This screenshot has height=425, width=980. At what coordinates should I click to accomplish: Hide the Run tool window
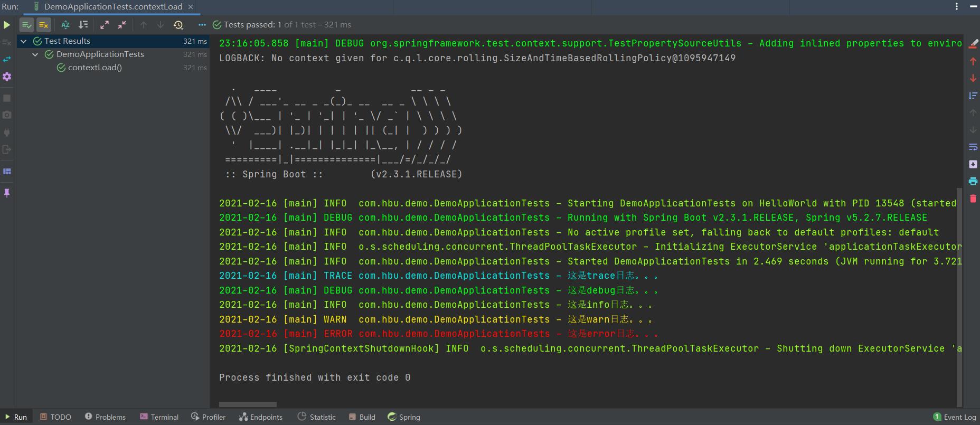click(x=974, y=6)
